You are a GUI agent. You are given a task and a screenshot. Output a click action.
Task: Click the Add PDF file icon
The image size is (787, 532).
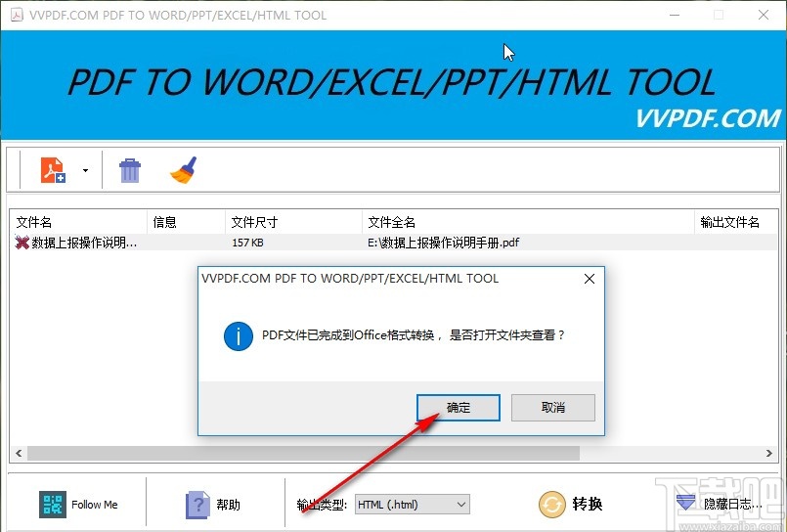(x=53, y=170)
